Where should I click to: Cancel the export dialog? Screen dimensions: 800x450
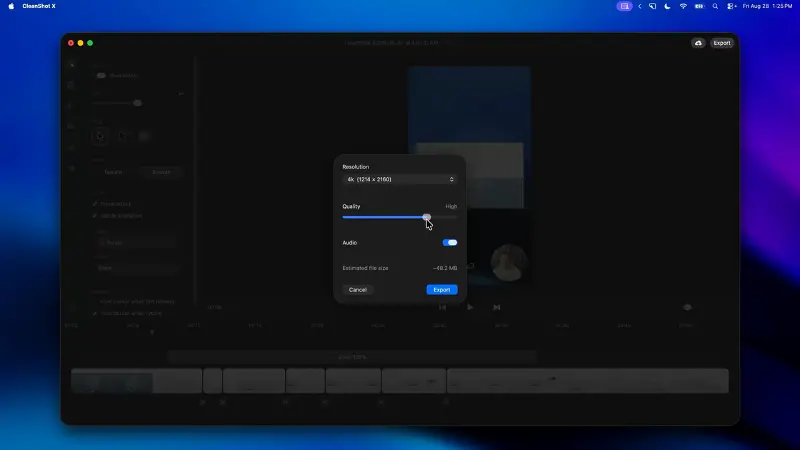358,290
